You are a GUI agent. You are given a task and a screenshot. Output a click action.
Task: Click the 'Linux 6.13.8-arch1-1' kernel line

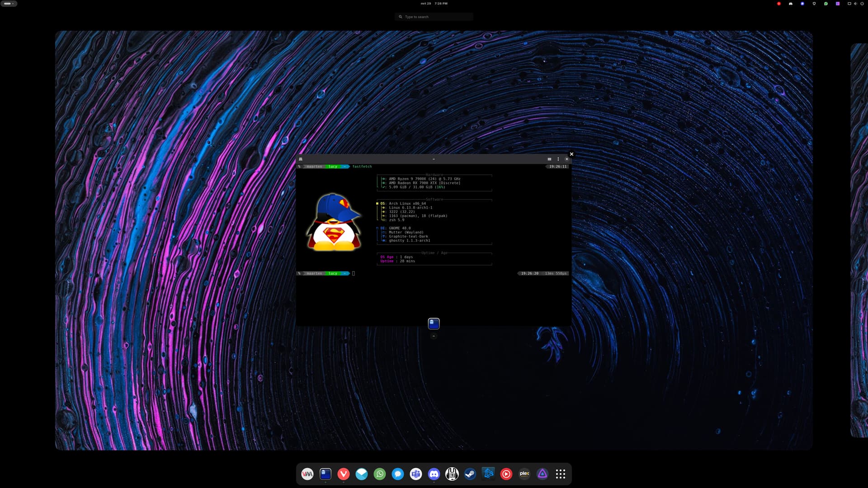(410, 208)
